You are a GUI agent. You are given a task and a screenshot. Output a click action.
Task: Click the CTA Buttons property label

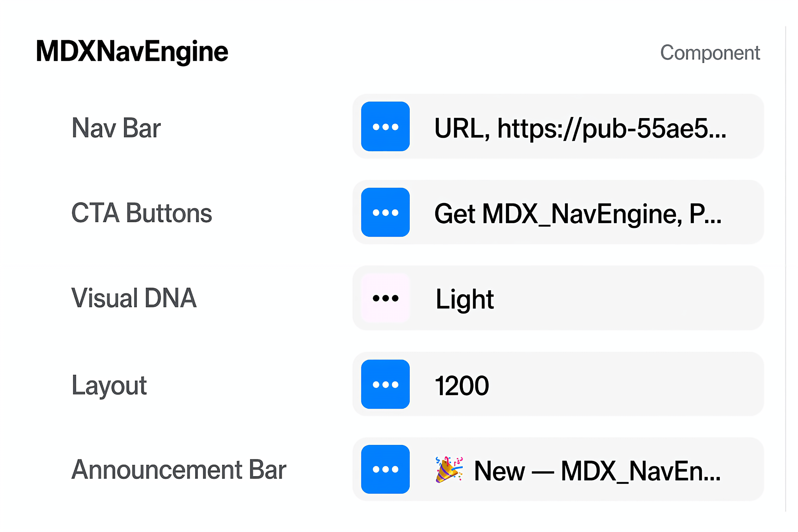pyautogui.click(x=141, y=213)
